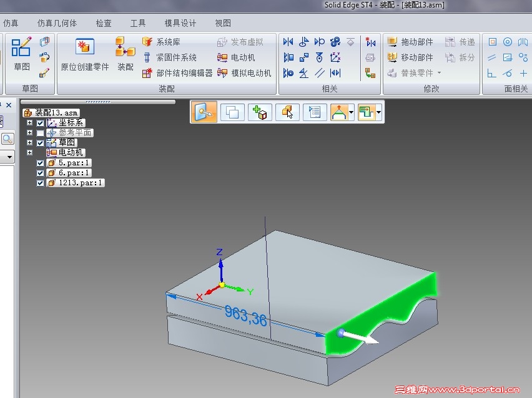Click the magnifier search icon in left panel
Viewport: 532px width, 398px height.
pos(7,138)
